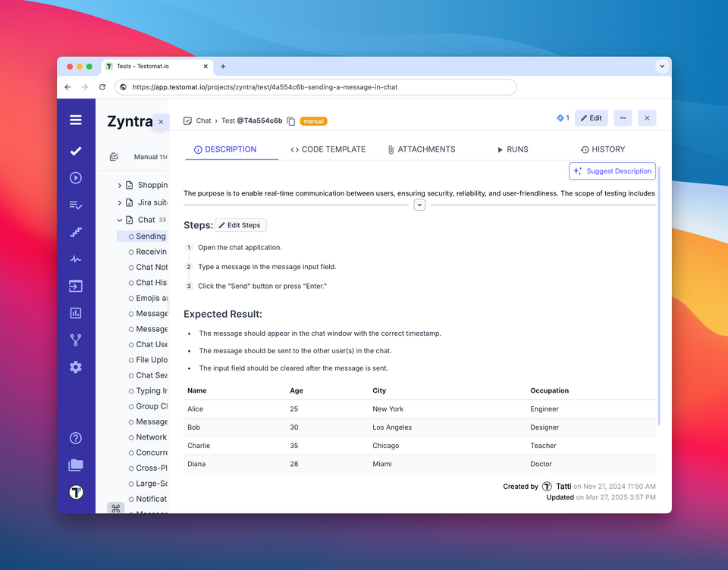Select the Typing test item
Viewport: 728px width, 570px height.
148,391
